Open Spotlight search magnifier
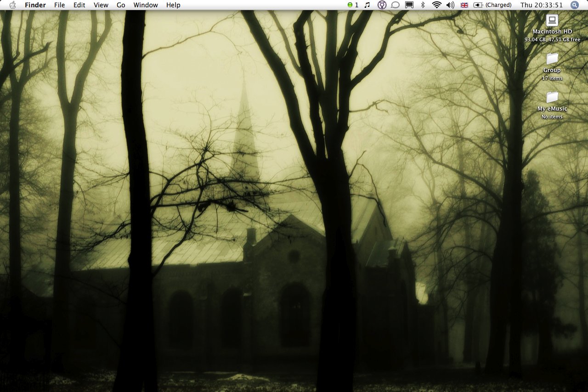588x392 pixels. tap(575, 5)
